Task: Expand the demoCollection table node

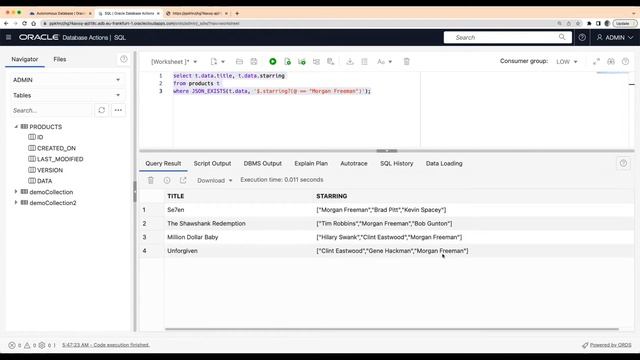Action: [x=16, y=191]
